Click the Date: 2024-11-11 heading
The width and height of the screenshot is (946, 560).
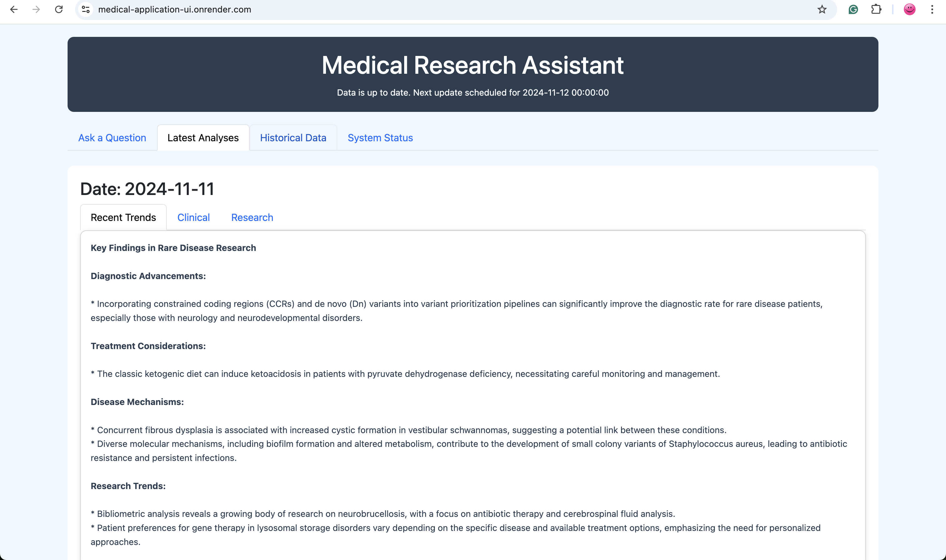point(147,189)
